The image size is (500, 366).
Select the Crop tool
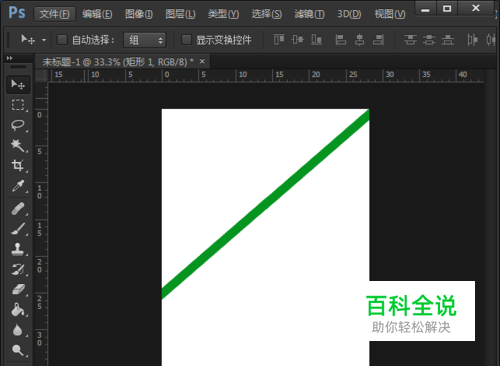pos(18,165)
